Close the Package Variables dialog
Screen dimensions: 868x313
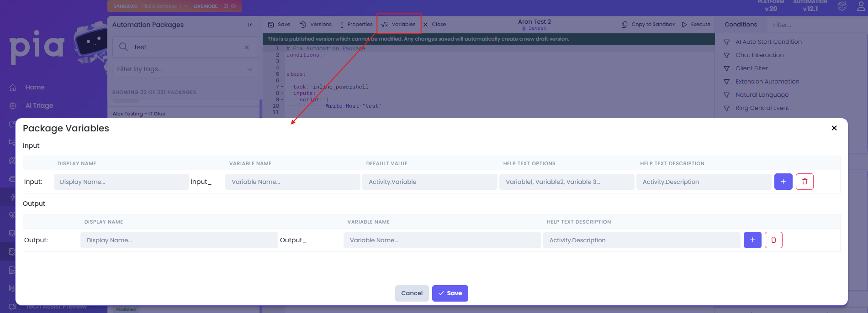(834, 128)
